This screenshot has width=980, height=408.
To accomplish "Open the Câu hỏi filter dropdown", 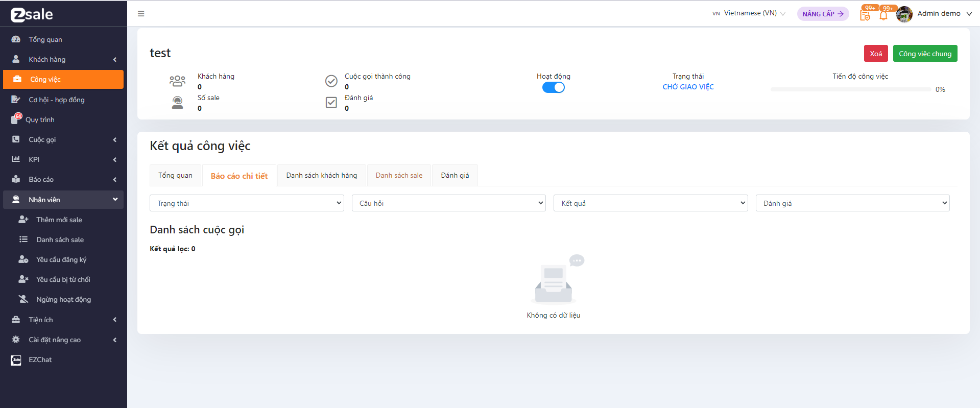I will click(x=449, y=203).
